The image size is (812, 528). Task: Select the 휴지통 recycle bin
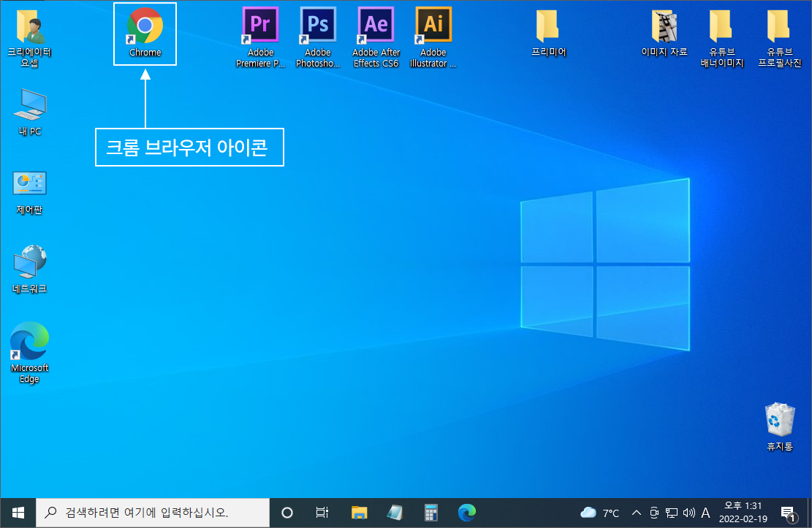tap(779, 426)
